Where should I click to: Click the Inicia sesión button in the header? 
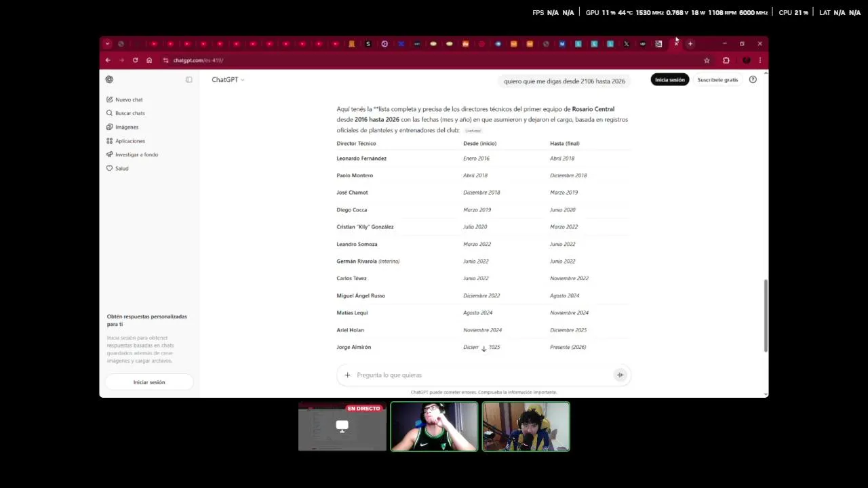tap(669, 80)
